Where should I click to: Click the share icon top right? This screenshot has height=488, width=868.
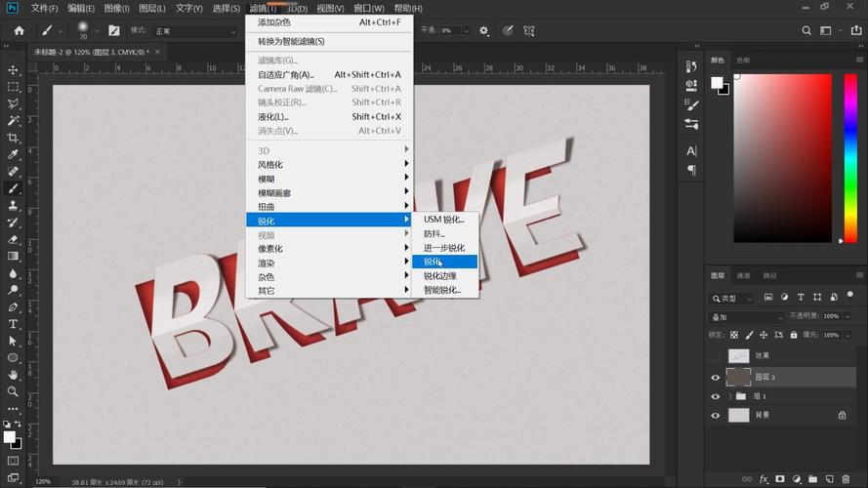856,31
